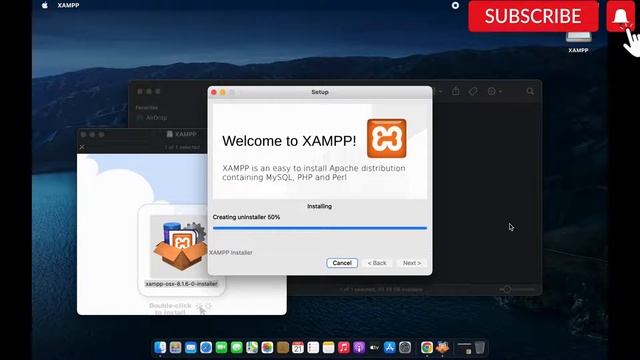This screenshot has height=360, width=640.
Task: Open FaceTime from the dock
Action: click(x=221, y=347)
